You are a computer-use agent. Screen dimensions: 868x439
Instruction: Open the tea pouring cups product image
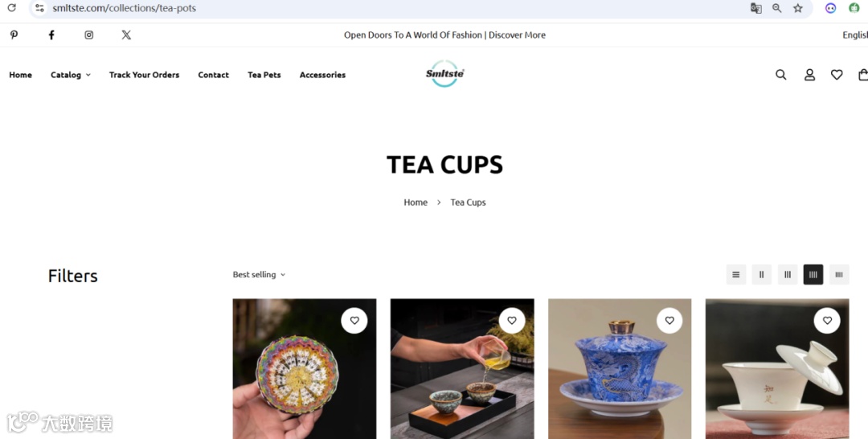coord(462,369)
